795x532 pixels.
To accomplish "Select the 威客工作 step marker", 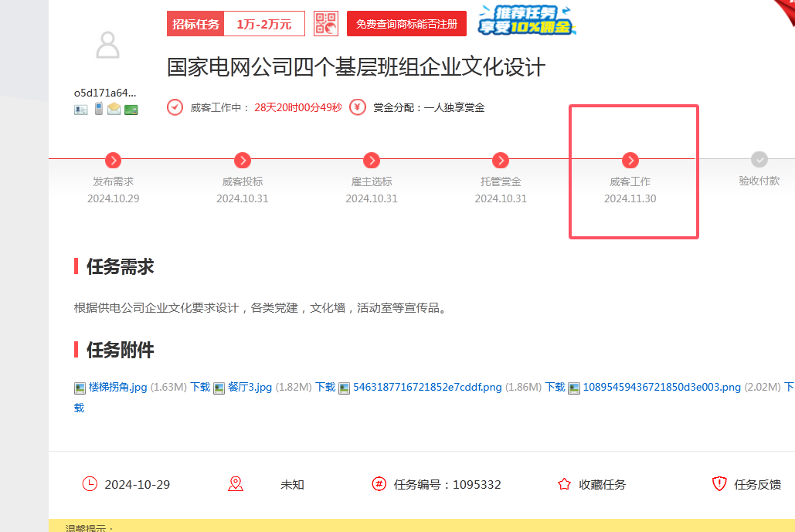I will [x=630, y=160].
